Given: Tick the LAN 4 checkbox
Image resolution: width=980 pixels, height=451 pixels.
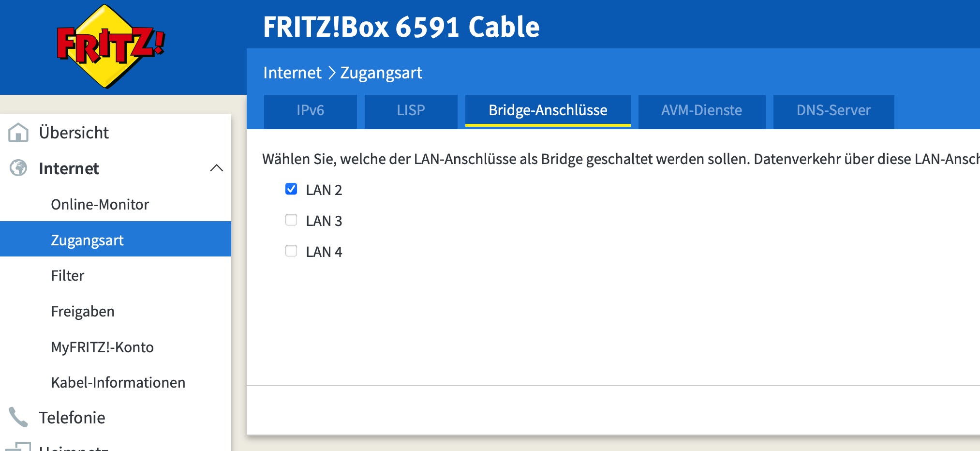Looking at the screenshot, I should 291,251.
